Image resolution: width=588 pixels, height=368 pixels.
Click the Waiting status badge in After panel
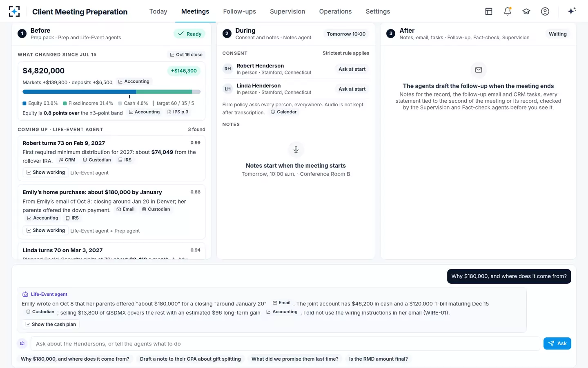[x=557, y=34]
